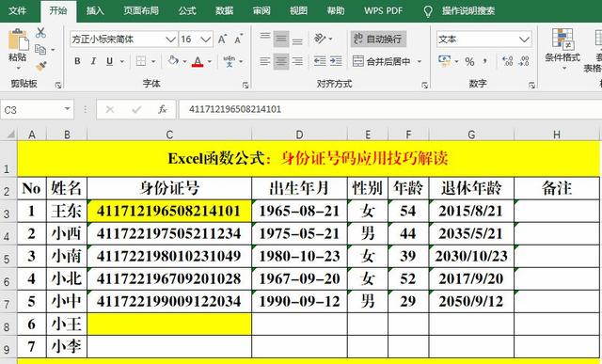Switch to 页面布局 page layout tab
Viewport: 602px width, 364px height.
[141, 10]
